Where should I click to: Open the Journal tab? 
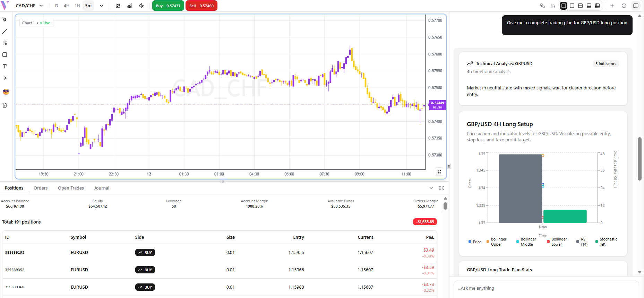(x=102, y=188)
